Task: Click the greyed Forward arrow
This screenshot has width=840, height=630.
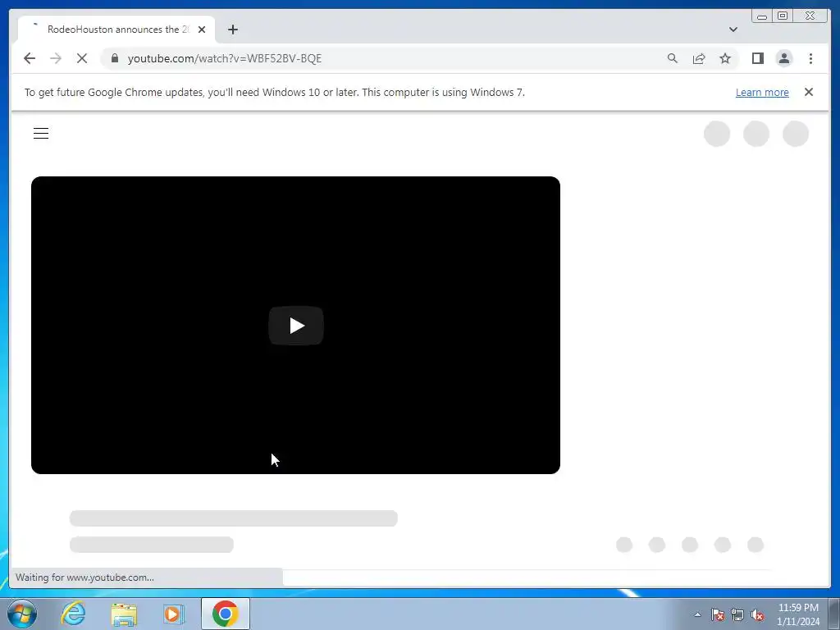Action: point(56,58)
